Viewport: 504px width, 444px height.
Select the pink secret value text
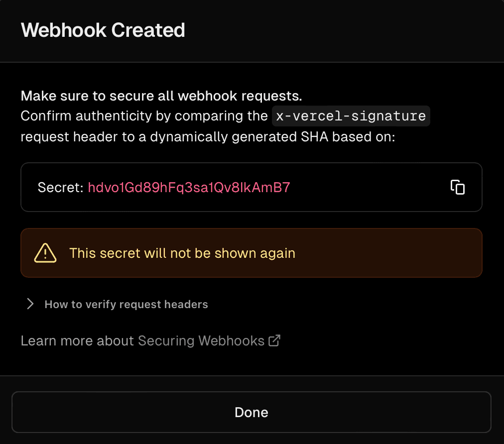point(188,187)
